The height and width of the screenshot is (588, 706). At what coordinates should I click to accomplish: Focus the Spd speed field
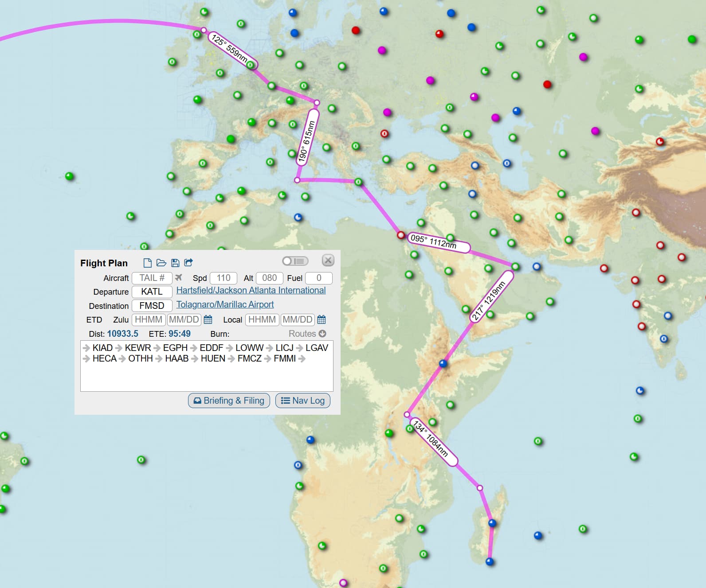click(223, 278)
